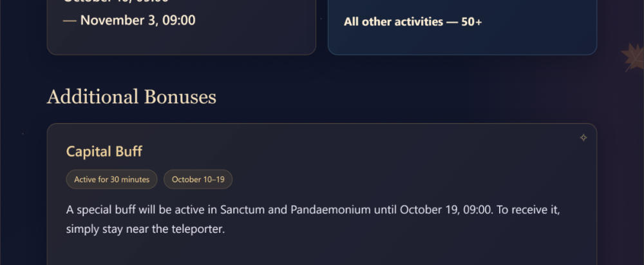This screenshot has width=644, height=265.
Task: Click the partially hidden date line at top
Action: [x=116, y=1]
